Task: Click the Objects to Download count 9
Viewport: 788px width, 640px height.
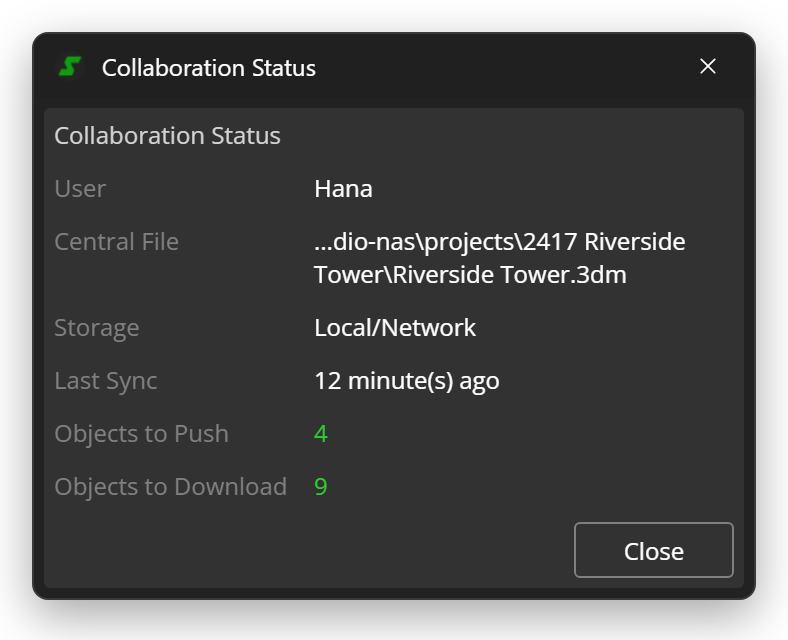Action: click(x=321, y=487)
